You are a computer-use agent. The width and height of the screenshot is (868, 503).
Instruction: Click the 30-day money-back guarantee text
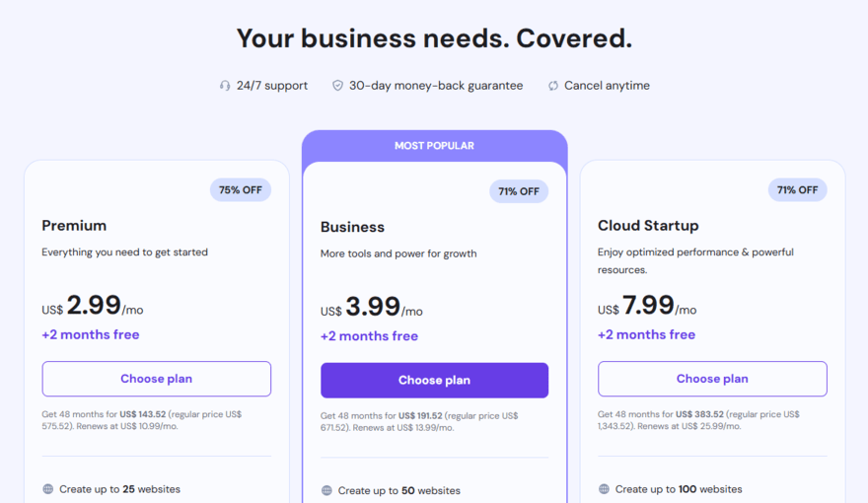[436, 86]
